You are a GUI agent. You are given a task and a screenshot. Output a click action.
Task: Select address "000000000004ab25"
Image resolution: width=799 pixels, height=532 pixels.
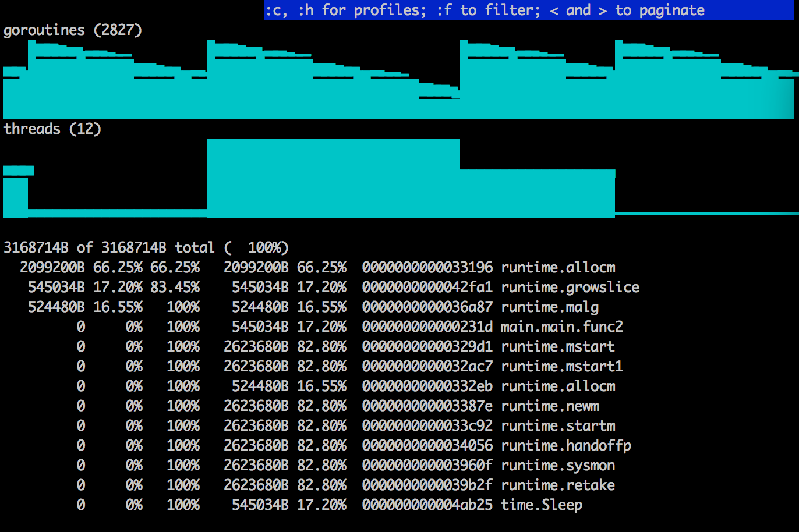pyautogui.click(x=427, y=505)
